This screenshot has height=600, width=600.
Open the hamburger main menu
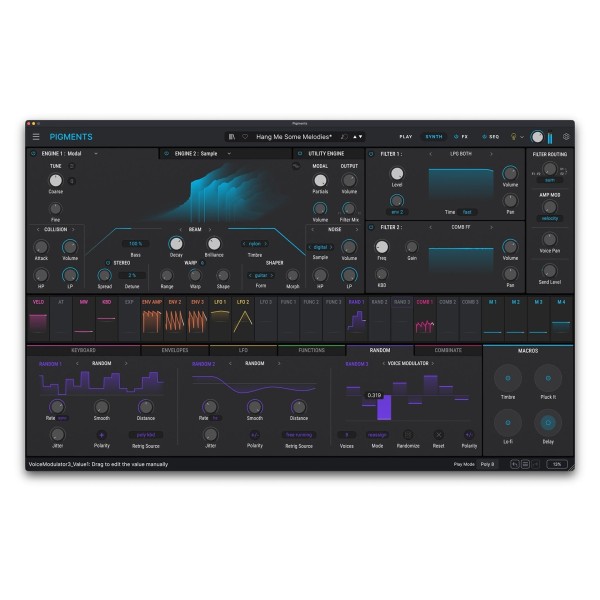point(36,137)
